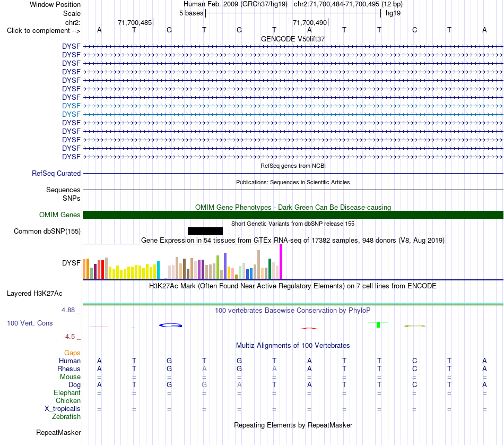Select the Dog alignment row label
Screen dimensions: 504x445
click(74, 385)
